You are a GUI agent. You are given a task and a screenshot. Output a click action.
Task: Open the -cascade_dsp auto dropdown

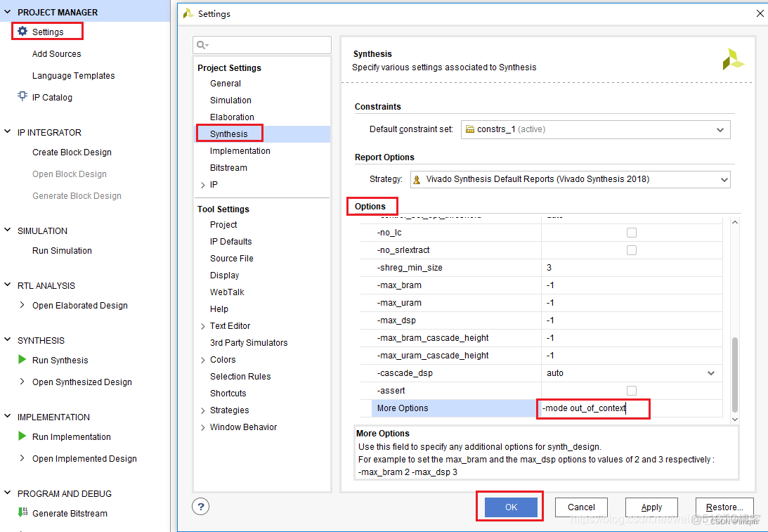(x=711, y=373)
